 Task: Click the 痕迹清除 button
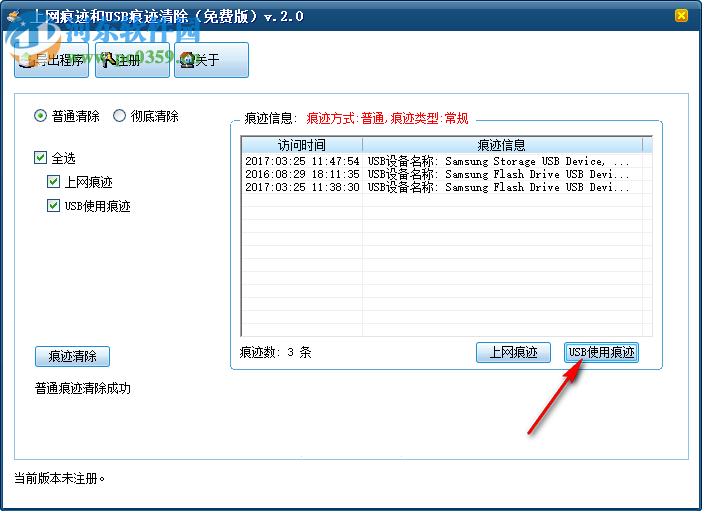(x=73, y=356)
